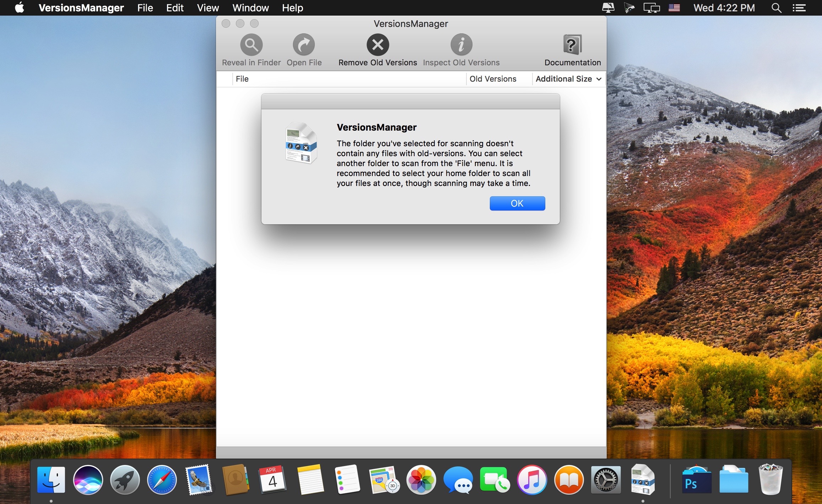
Task: Open Spotlight search in the menu bar
Action: coord(776,8)
